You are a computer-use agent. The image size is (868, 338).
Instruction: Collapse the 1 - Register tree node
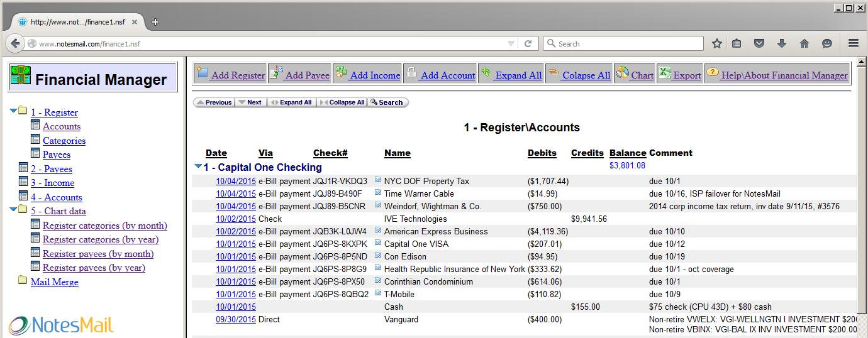[x=14, y=111]
